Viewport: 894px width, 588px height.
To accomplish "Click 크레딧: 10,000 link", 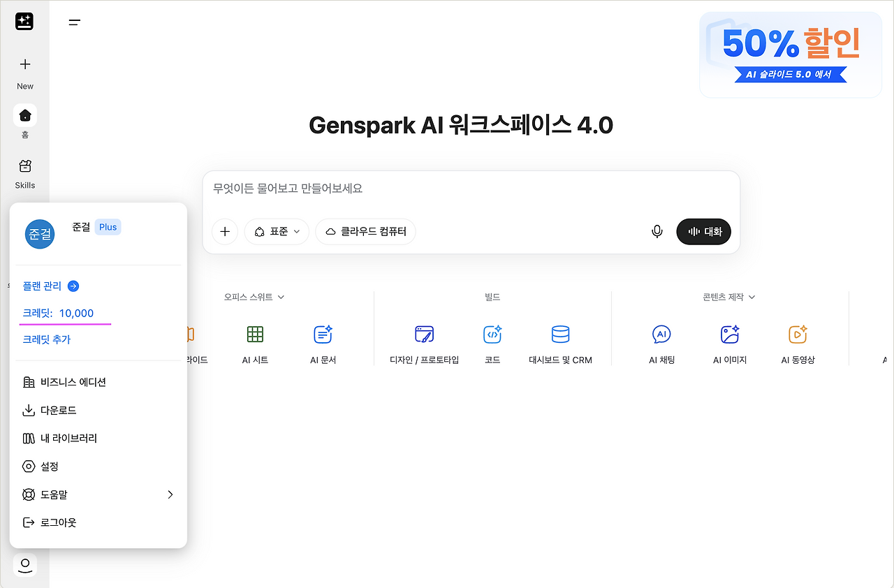I will point(58,313).
